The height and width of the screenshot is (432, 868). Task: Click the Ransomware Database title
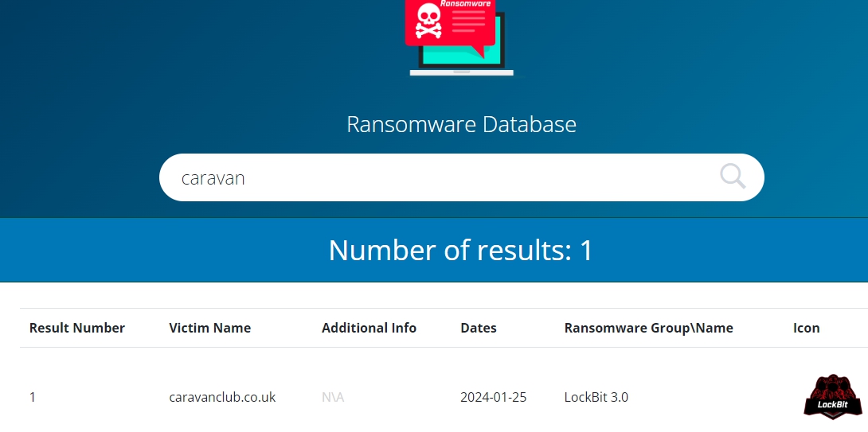coord(461,124)
